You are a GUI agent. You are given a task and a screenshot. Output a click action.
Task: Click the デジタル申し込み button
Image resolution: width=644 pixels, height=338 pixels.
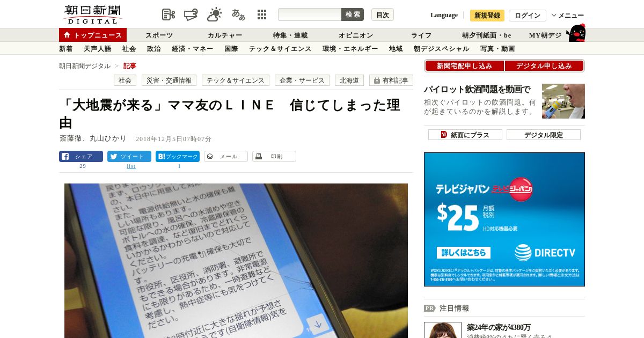(x=544, y=66)
